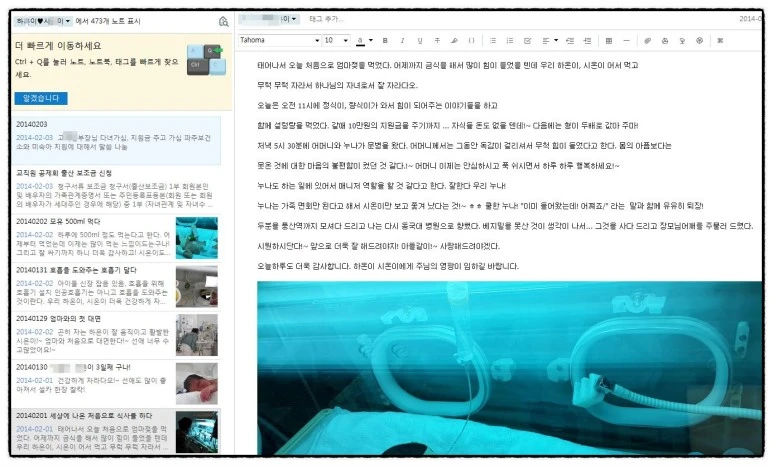Click the note date at the editor's top right
The height and width of the screenshot is (466, 773).
click(750, 19)
